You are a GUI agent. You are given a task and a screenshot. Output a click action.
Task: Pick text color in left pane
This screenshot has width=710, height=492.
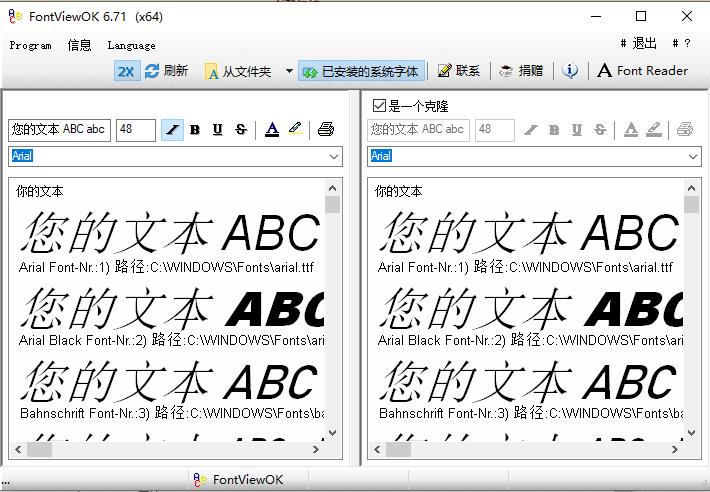(272, 130)
